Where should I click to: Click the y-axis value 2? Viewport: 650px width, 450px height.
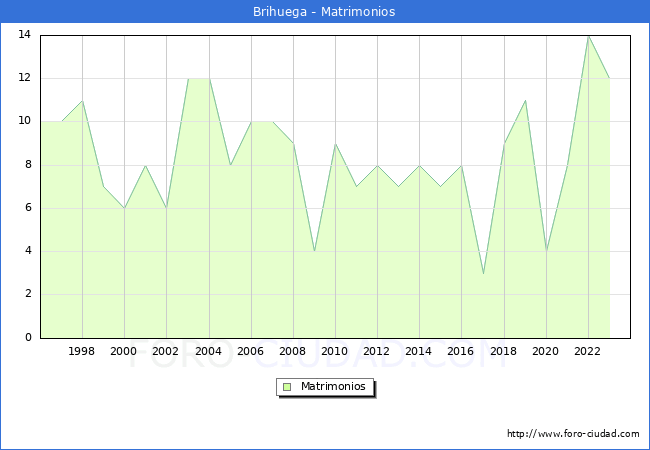point(28,294)
